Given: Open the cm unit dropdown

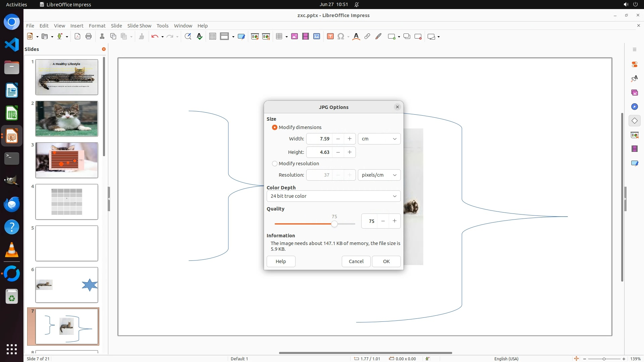Looking at the screenshot, I should (x=379, y=139).
